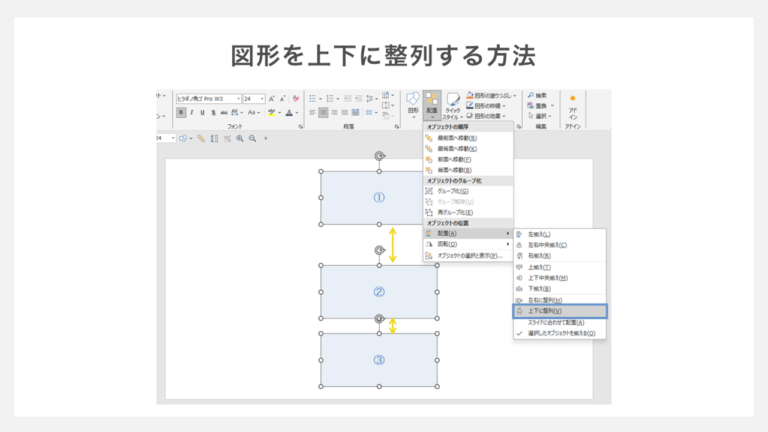Toggle スライドに合わせて配置 option
Viewport: 768px width, 432px height.
pyautogui.click(x=556, y=323)
